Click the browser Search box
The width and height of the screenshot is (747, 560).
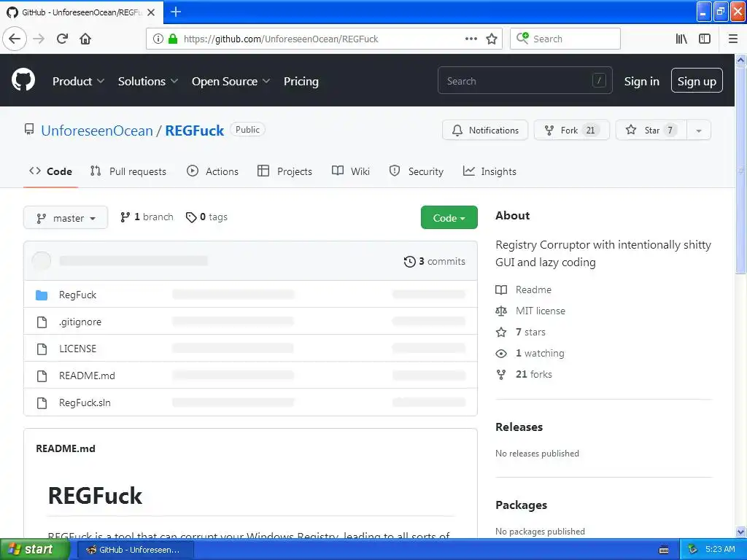click(x=565, y=39)
